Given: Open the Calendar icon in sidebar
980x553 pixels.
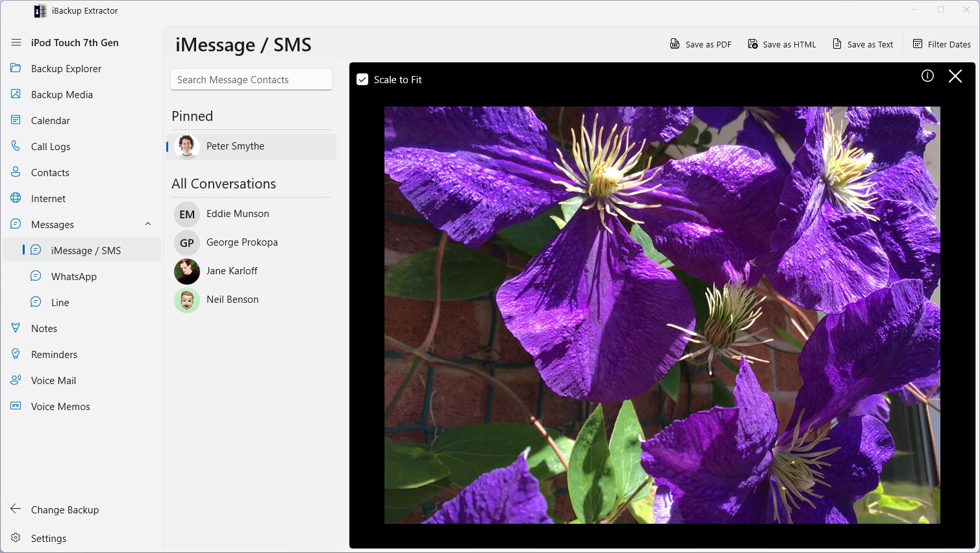Looking at the screenshot, I should [16, 120].
